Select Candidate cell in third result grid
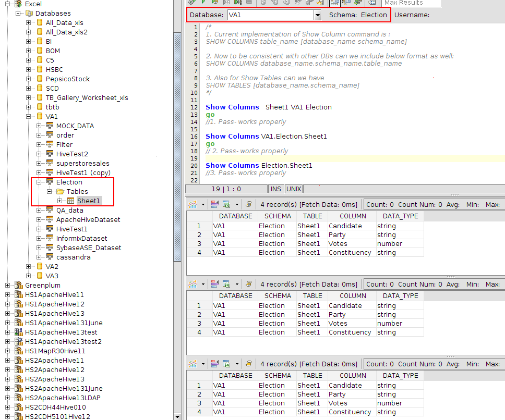Image resolution: width=505 pixels, height=420 pixels. (352, 385)
